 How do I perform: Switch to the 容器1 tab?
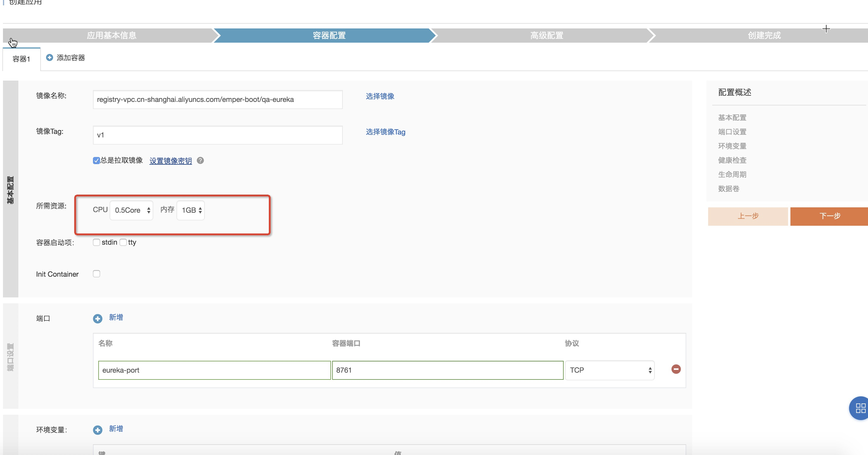coord(22,59)
